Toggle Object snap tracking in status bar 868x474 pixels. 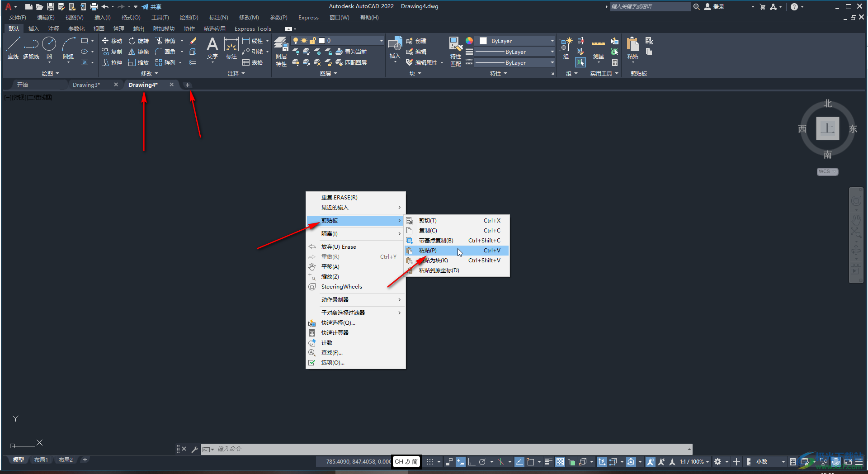[519, 462]
